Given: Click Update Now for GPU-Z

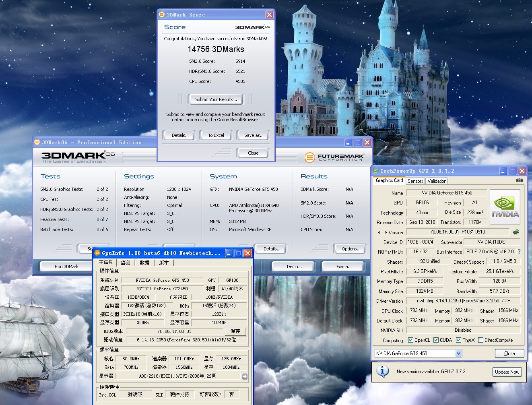Looking at the screenshot, I should tap(507, 372).
